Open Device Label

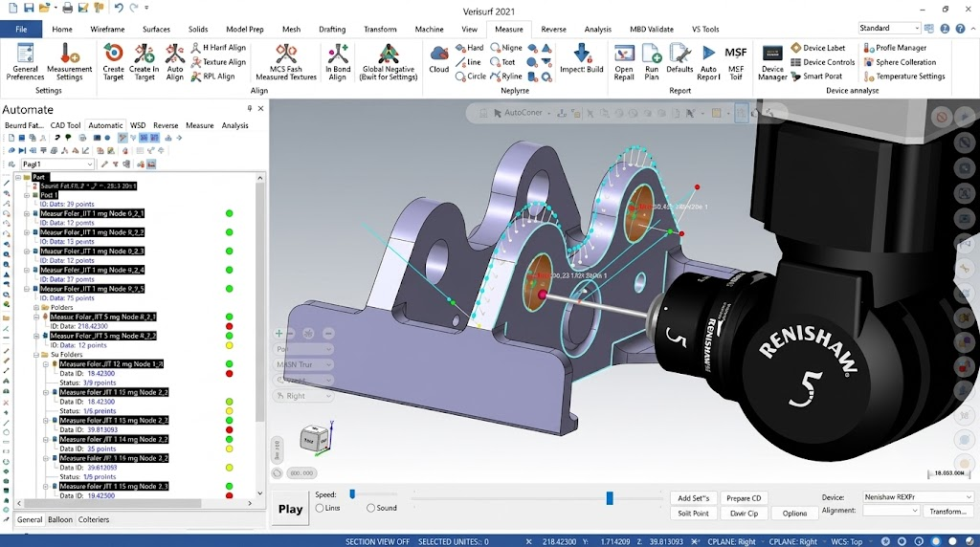click(x=818, y=48)
